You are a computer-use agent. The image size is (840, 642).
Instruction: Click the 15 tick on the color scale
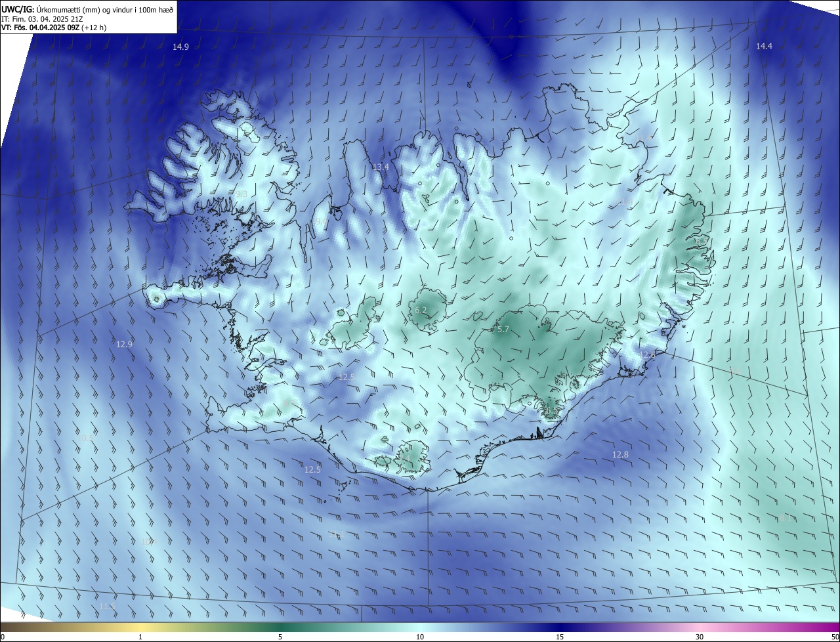560,637
